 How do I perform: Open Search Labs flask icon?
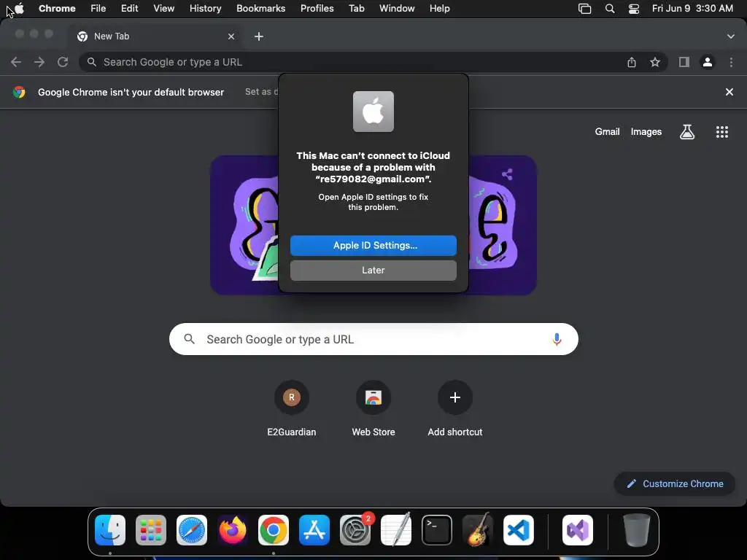(x=687, y=132)
